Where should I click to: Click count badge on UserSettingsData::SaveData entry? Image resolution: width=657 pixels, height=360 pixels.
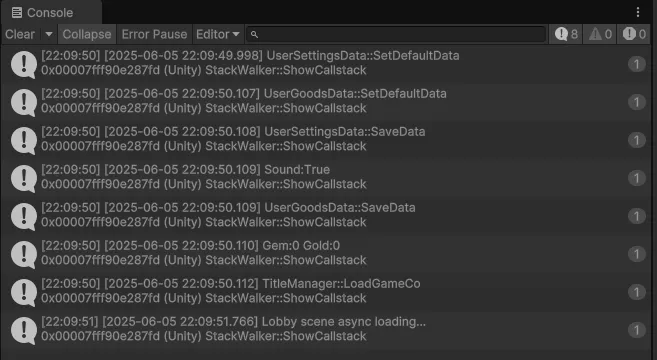pos(636,140)
